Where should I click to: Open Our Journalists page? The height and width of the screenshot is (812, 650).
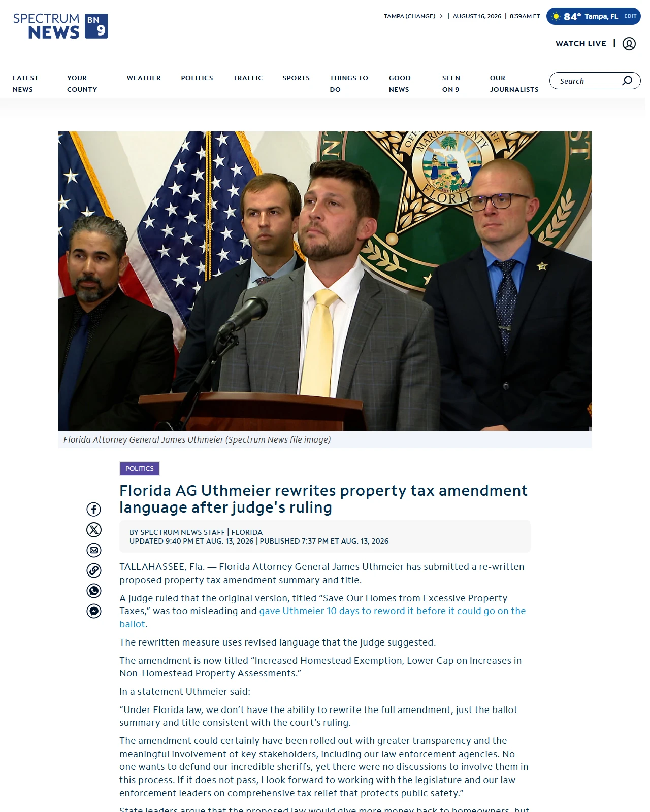coord(514,84)
